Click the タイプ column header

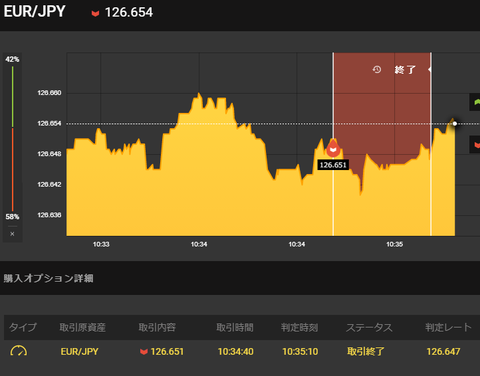coord(23,327)
